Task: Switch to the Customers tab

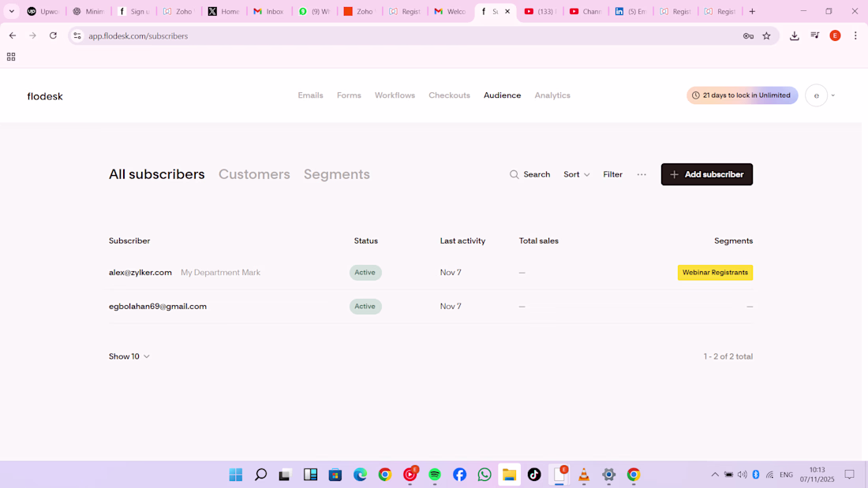Action: (x=254, y=174)
